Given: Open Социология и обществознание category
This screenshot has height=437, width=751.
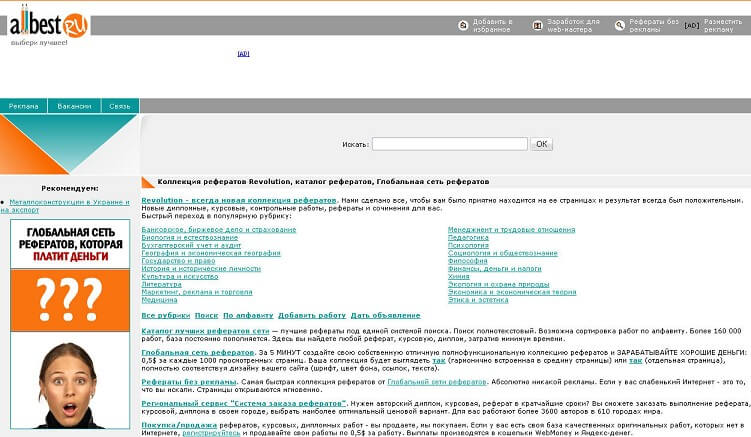Looking at the screenshot, I should (x=503, y=253).
